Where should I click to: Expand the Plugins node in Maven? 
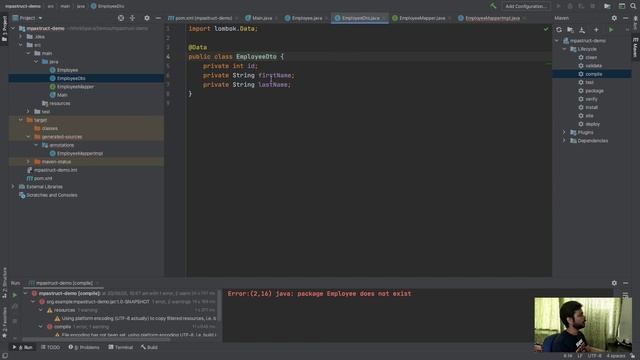(x=564, y=132)
